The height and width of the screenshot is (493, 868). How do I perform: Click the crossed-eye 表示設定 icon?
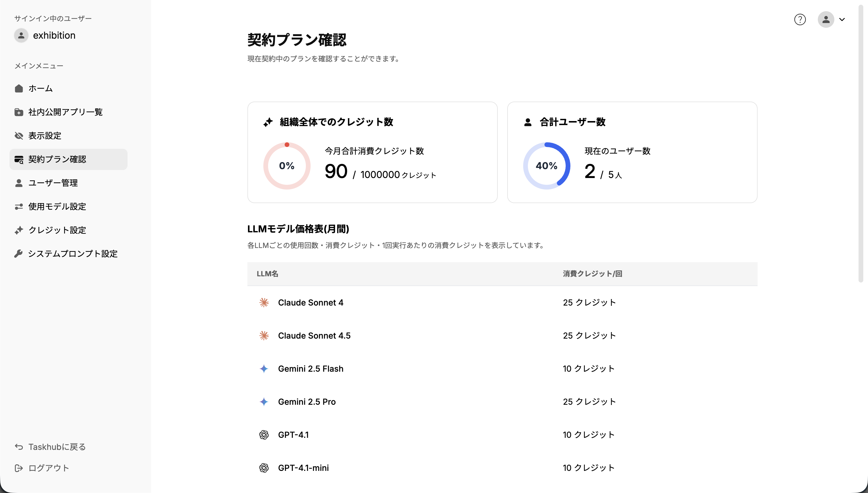click(19, 136)
